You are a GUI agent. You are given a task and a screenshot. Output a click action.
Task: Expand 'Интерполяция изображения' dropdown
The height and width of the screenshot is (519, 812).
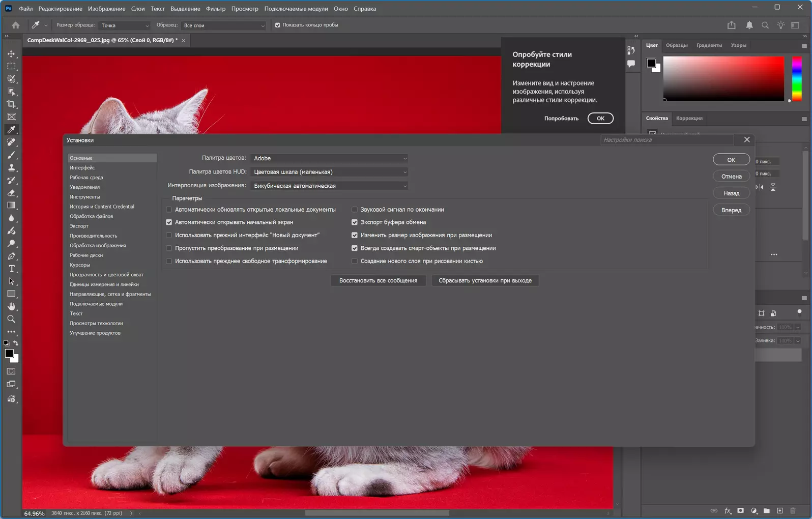[x=330, y=186]
